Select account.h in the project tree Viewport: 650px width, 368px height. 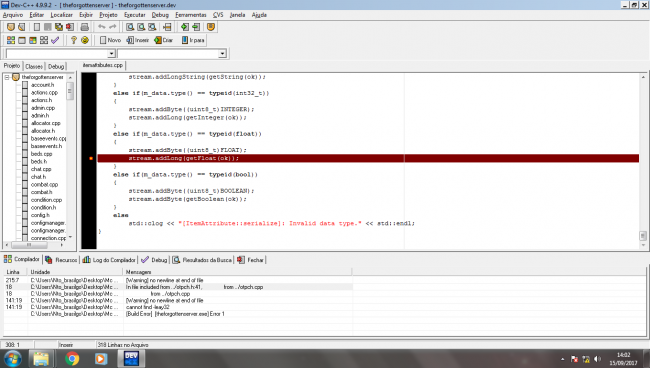pyautogui.click(x=42, y=85)
